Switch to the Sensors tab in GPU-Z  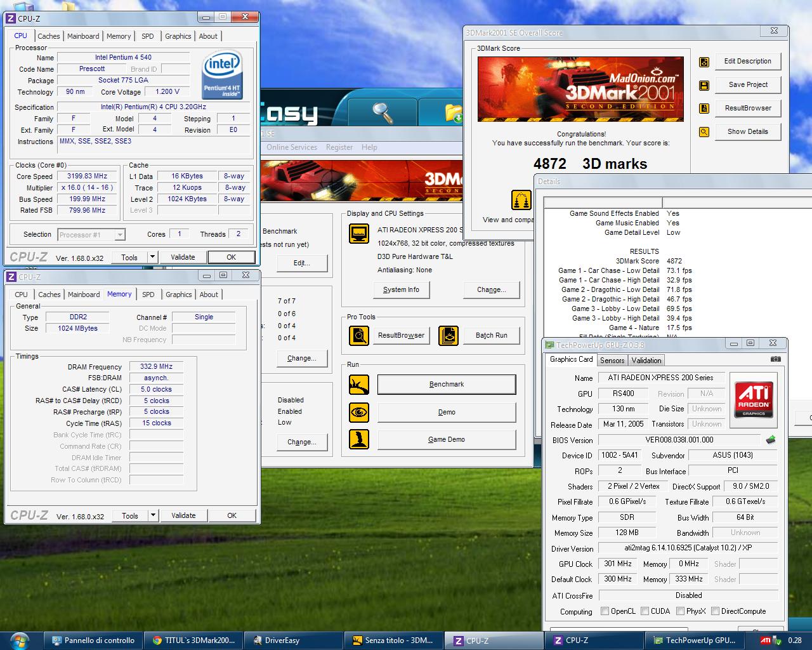click(612, 361)
